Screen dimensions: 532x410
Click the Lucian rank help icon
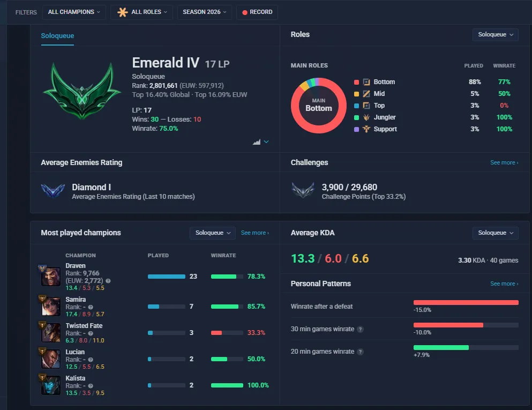(x=91, y=360)
